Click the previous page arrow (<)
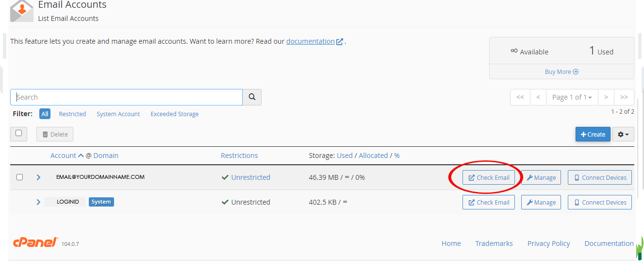This screenshot has height=261, width=644. 538,97
